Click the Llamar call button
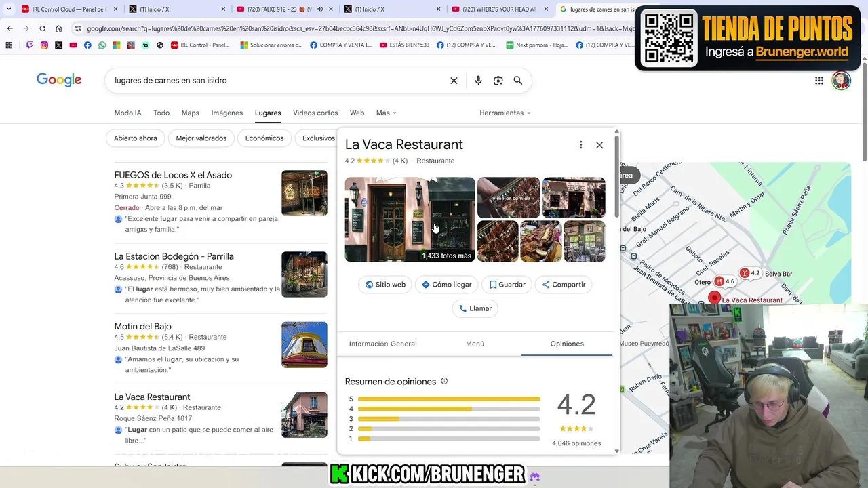Viewport: 868px width, 488px height. point(475,308)
